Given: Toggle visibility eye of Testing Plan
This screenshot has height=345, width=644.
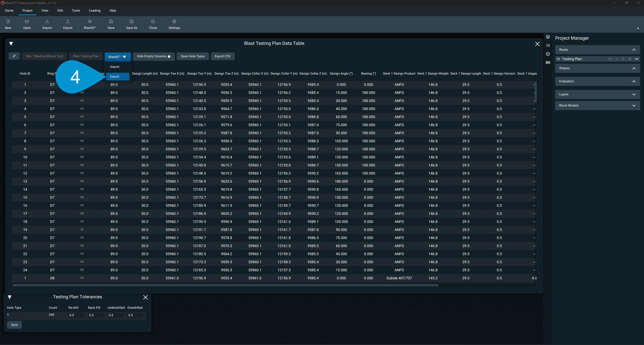Looking at the screenshot, I should point(559,59).
